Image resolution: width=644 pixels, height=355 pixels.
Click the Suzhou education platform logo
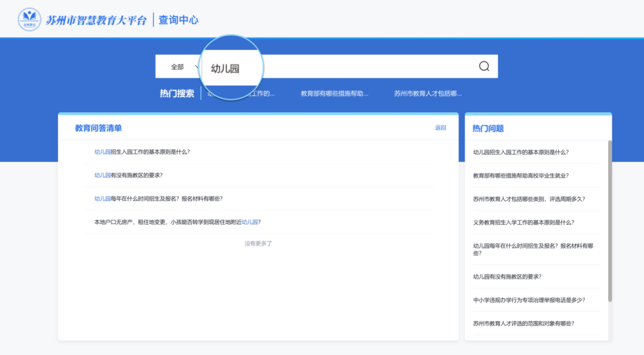point(29,20)
